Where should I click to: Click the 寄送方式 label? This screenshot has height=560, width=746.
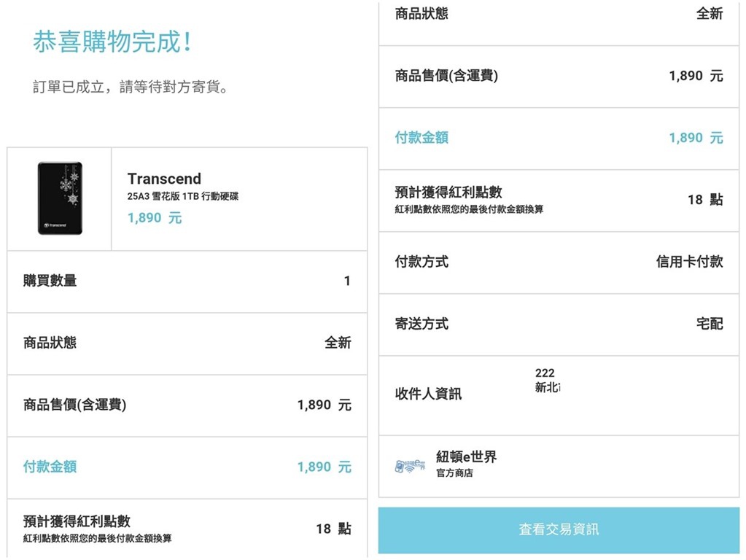pos(421,324)
